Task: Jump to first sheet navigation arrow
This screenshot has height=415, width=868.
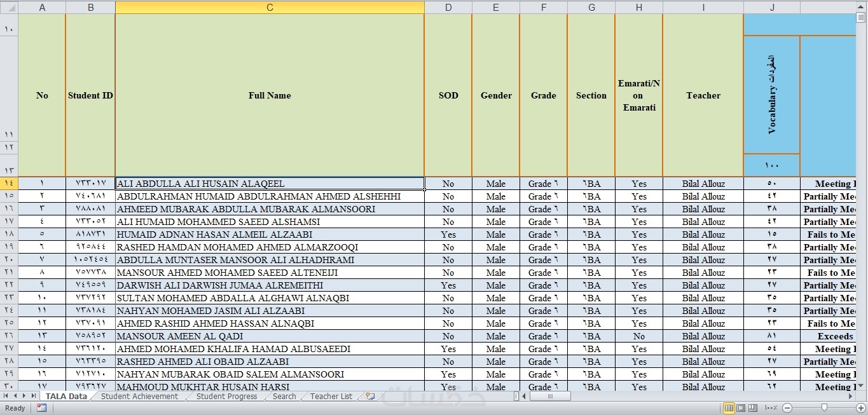Action: 6,396
